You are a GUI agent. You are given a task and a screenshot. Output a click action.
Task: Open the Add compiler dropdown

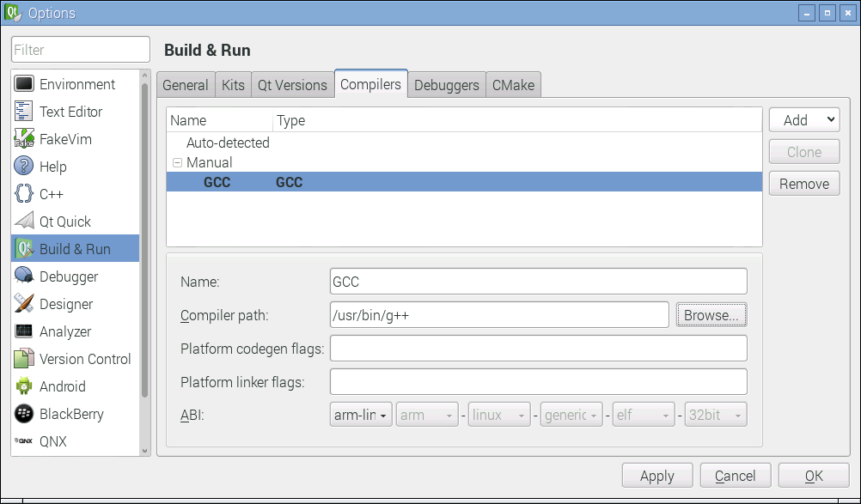click(x=803, y=119)
